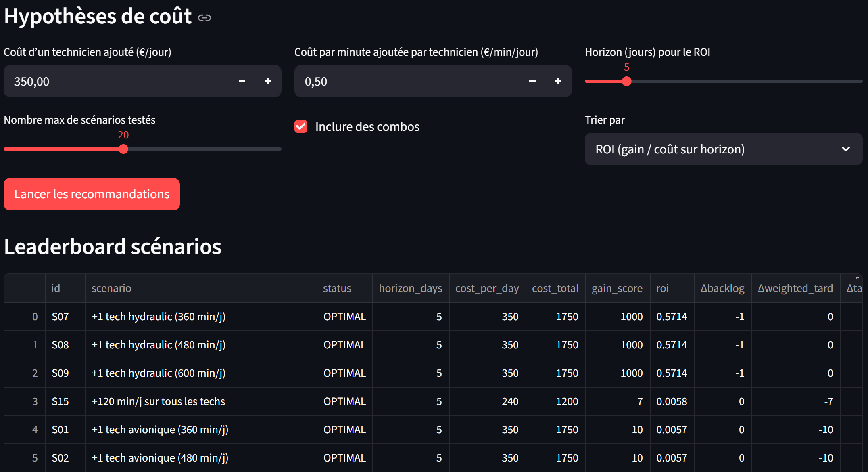This screenshot has width=868, height=472.
Task: Click the anchor link icon beside Hypothèses de coût
Action: pyautogui.click(x=205, y=17)
